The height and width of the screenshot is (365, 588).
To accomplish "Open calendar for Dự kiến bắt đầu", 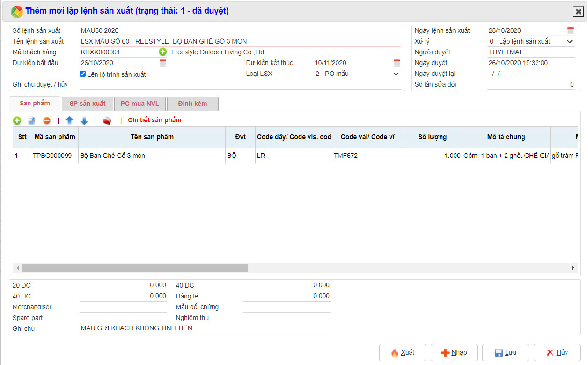I will (163, 63).
